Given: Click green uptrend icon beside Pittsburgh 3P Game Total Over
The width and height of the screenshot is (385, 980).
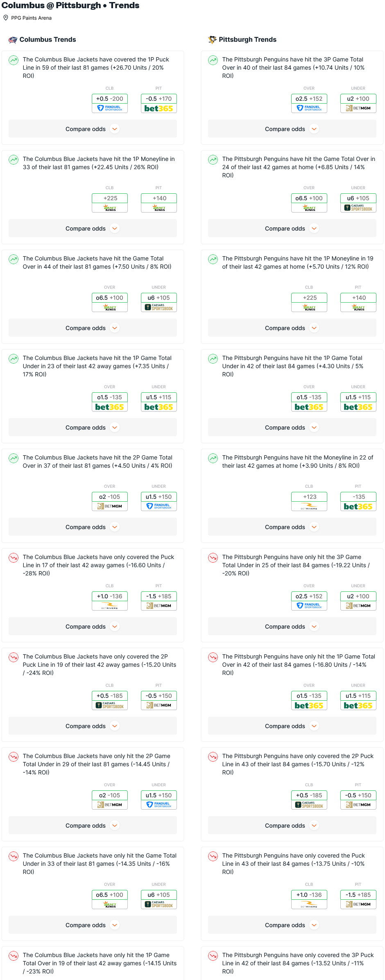Looking at the screenshot, I should (x=213, y=60).
